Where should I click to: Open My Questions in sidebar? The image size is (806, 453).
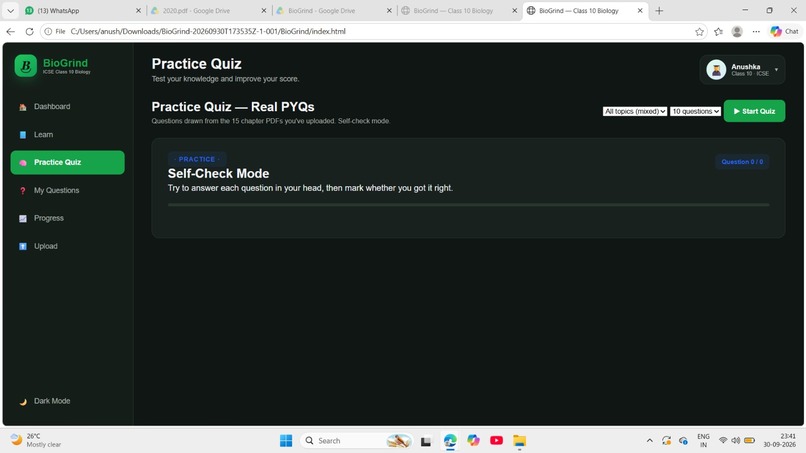pyautogui.click(x=67, y=190)
